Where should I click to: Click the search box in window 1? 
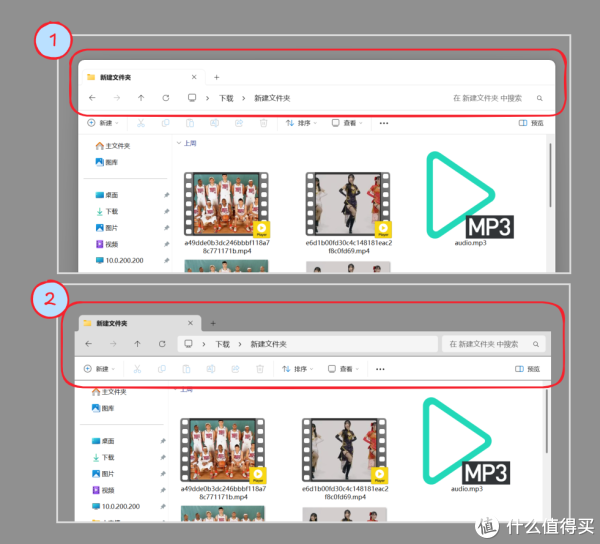[x=490, y=98]
